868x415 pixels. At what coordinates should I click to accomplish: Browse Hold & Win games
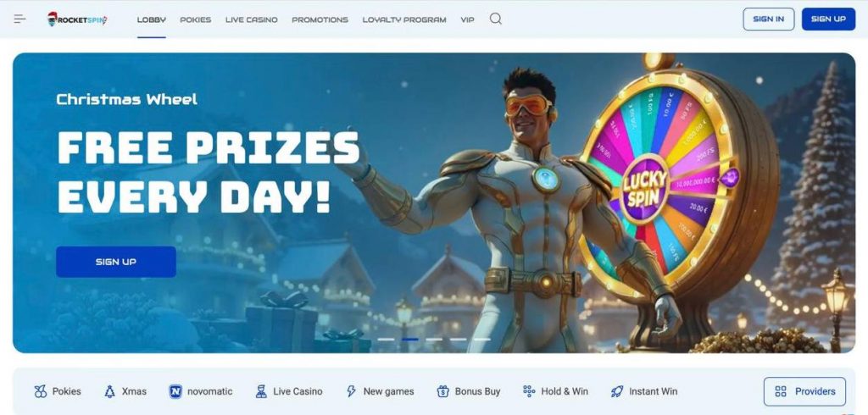click(x=555, y=392)
